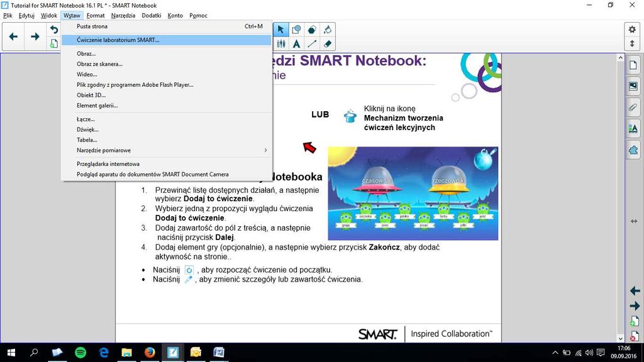Open the Properties side tab
The image size is (644, 362).
click(633, 129)
